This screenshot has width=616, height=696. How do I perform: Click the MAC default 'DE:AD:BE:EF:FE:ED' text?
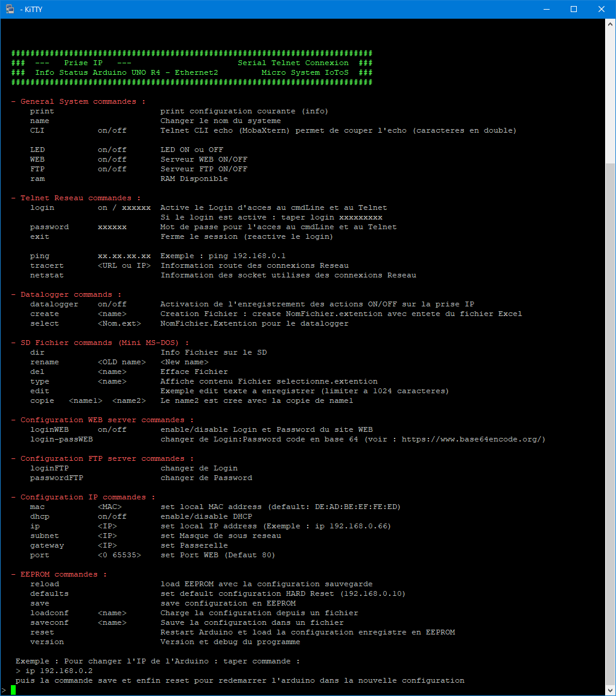(x=356, y=507)
